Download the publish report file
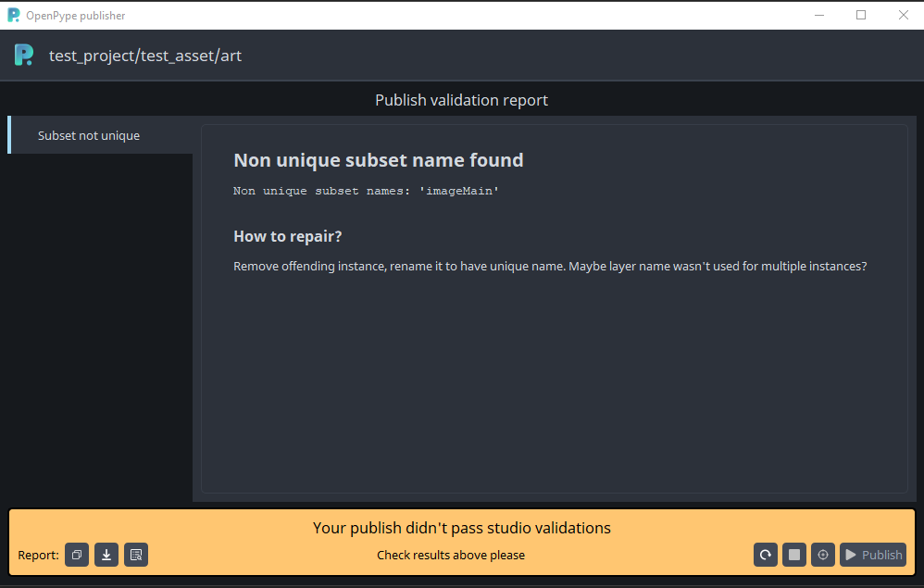 [106, 555]
